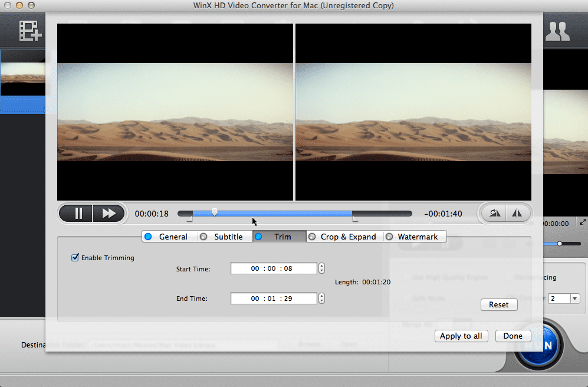
Task: Fast-forward the preview video
Action: point(109,213)
